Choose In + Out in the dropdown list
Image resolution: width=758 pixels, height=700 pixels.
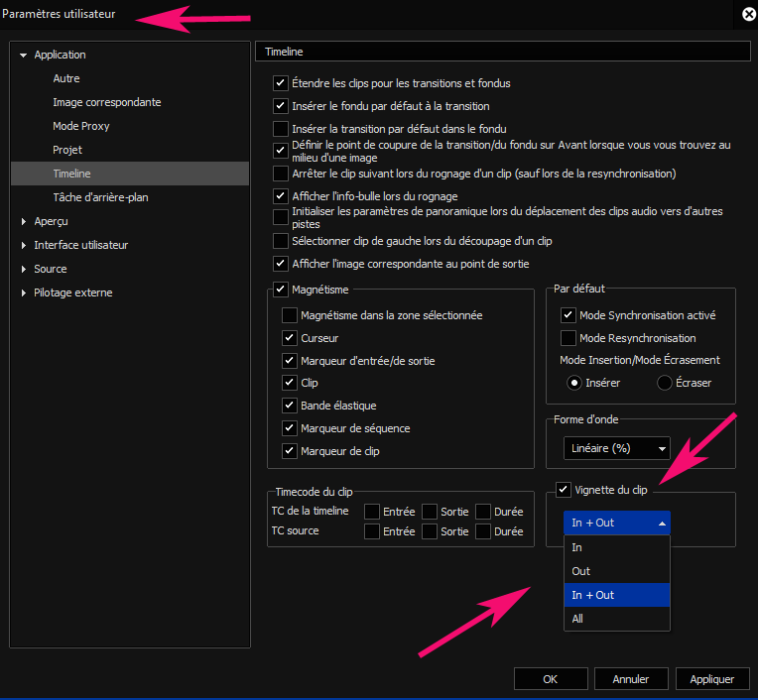617,595
